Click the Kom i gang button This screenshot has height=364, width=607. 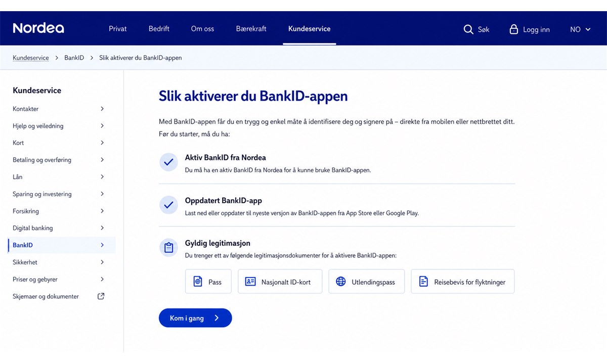[x=195, y=318]
